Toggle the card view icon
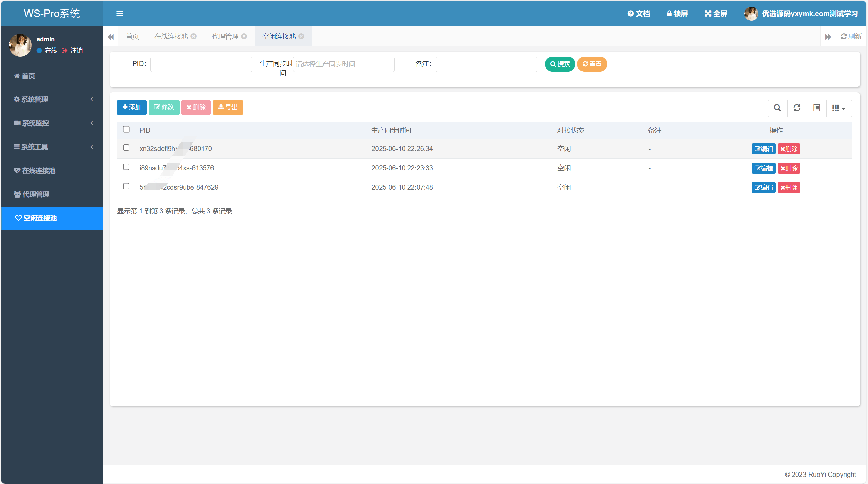This screenshot has width=868, height=484. tap(816, 108)
